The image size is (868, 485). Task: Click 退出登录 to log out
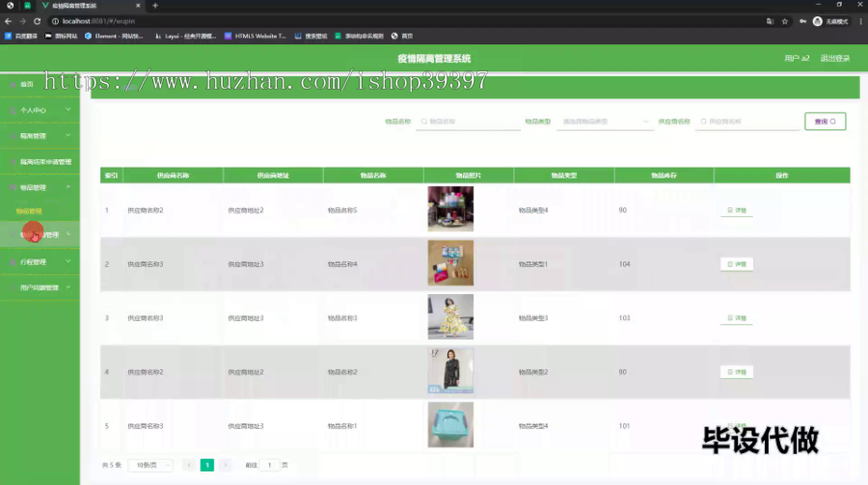point(835,58)
